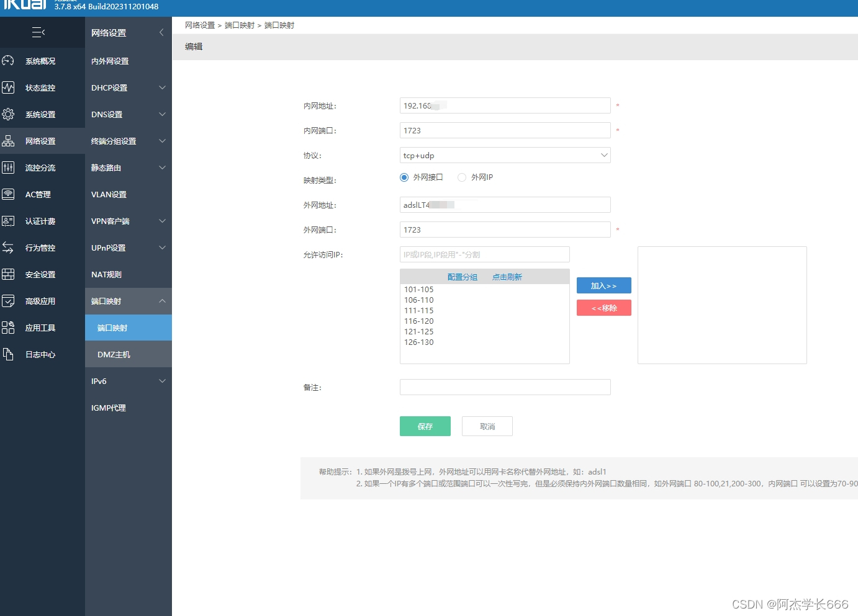Select 外网IP mapping type radio

click(x=462, y=177)
